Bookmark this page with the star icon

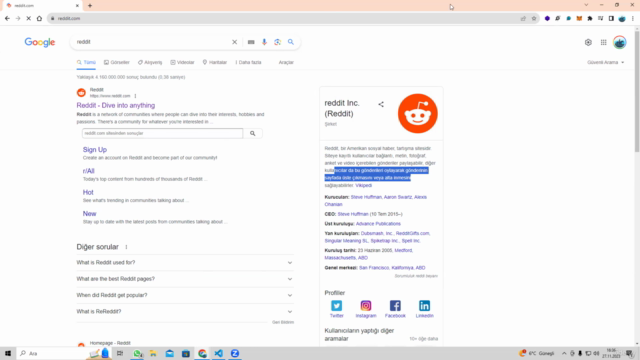[x=534, y=18]
